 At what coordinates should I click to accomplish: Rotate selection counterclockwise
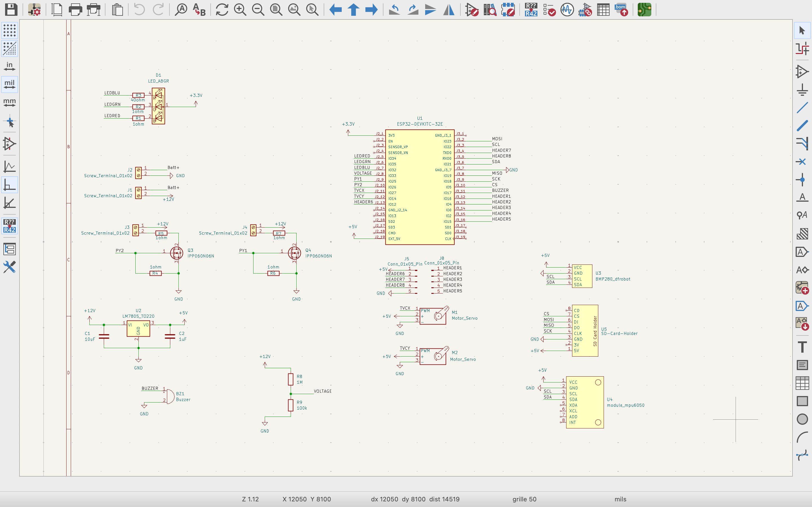pyautogui.click(x=394, y=10)
